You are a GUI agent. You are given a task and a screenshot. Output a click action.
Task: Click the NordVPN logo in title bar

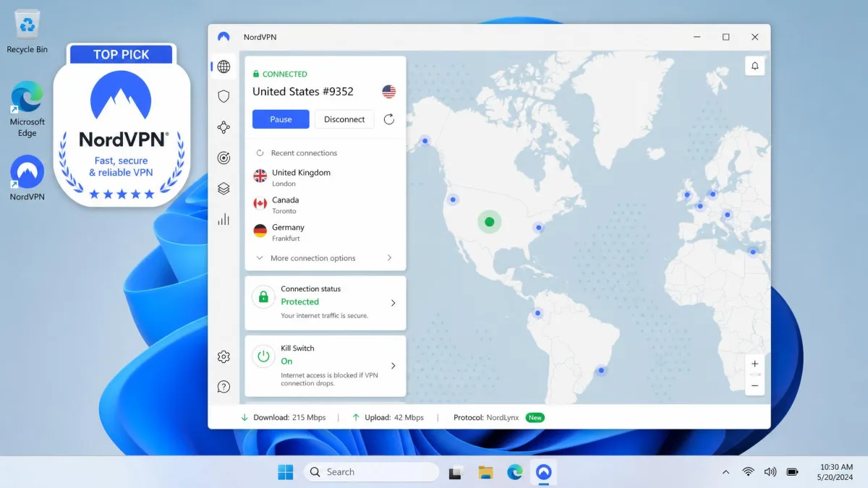pyautogui.click(x=224, y=37)
